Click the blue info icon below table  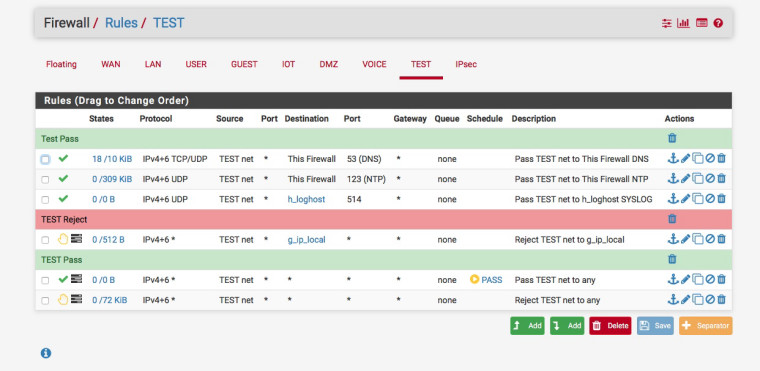click(x=46, y=353)
